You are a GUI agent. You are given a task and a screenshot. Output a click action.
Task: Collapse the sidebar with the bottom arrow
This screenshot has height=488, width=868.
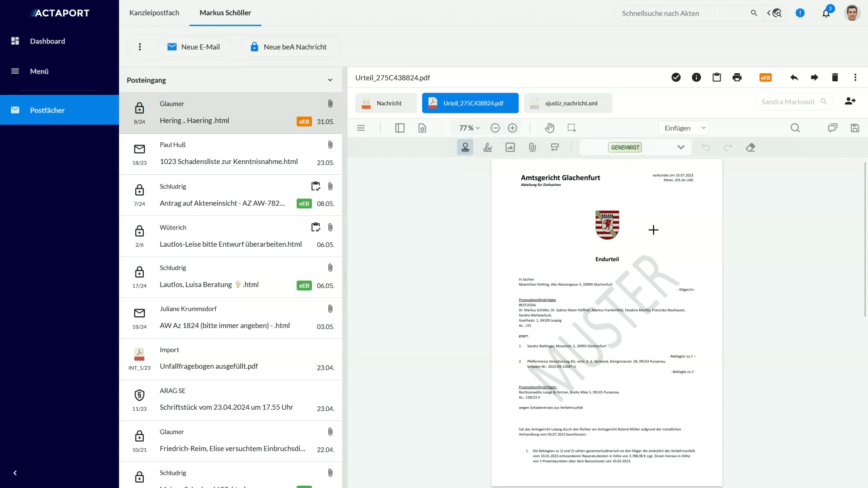(15, 473)
